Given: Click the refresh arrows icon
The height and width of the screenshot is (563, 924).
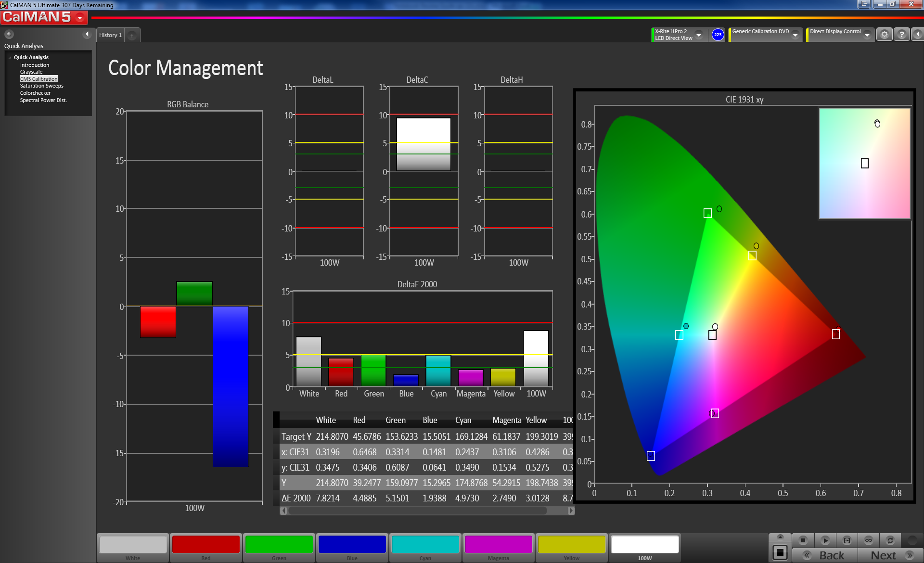Looking at the screenshot, I should click(890, 540).
